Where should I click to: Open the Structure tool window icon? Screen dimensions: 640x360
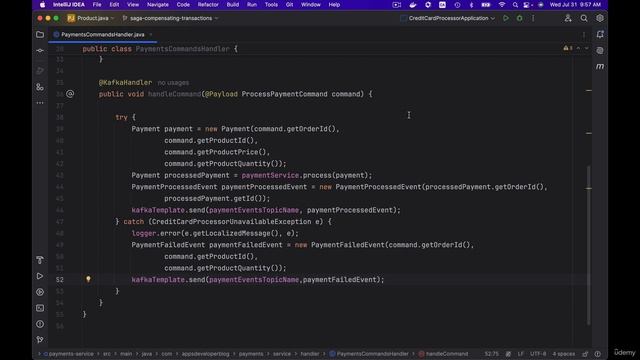40,87
